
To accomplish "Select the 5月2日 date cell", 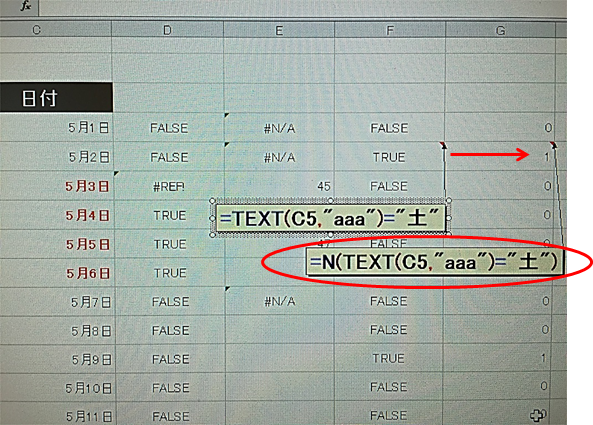I will coord(56,157).
